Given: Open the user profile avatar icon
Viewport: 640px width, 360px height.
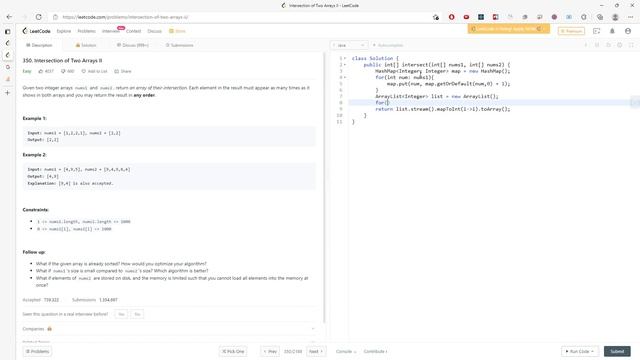Looking at the screenshot, I should tap(628, 31).
